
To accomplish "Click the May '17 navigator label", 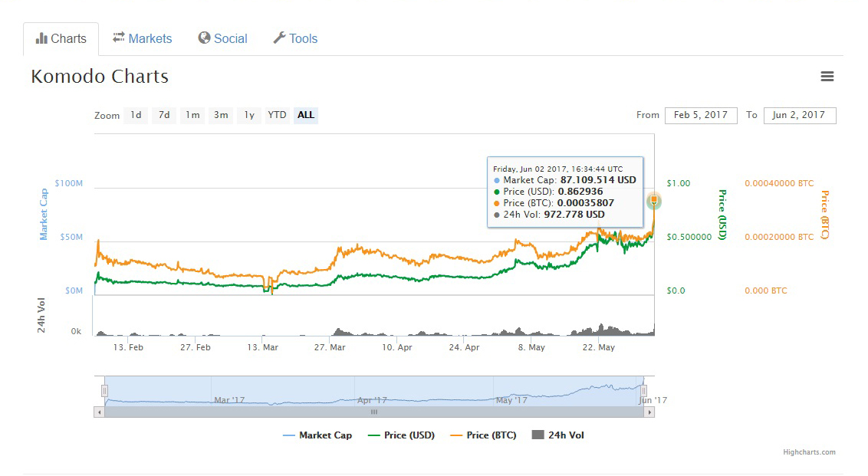I will point(512,400).
